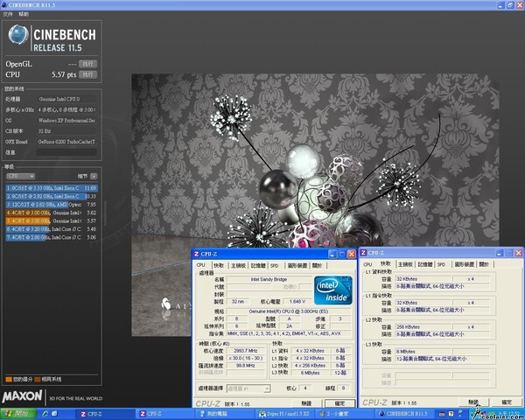Screen dimensions: 525x420
Task: Switch to Super PI / mod1.5 XS taskbar button
Action: [x=284, y=414]
